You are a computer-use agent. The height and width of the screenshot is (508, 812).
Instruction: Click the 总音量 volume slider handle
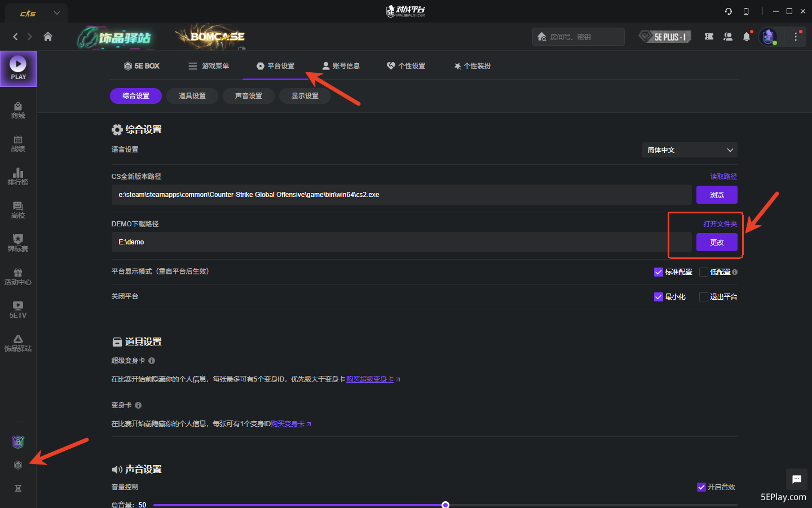coord(445,505)
